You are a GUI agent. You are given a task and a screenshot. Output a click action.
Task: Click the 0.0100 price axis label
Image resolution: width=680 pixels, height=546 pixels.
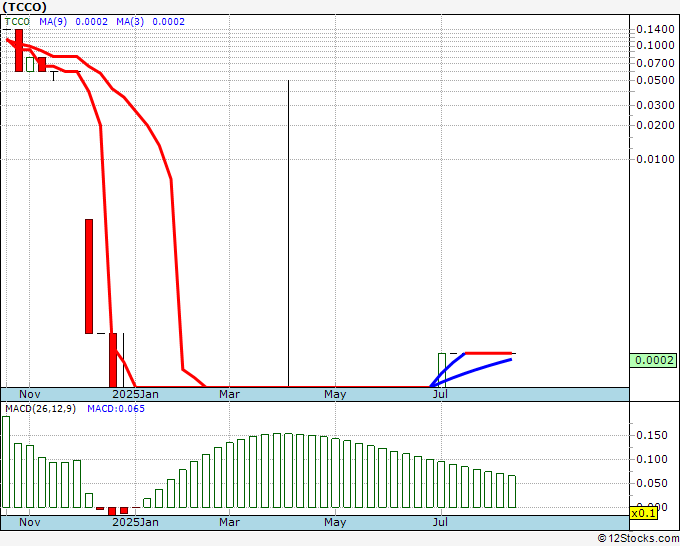tap(655, 158)
